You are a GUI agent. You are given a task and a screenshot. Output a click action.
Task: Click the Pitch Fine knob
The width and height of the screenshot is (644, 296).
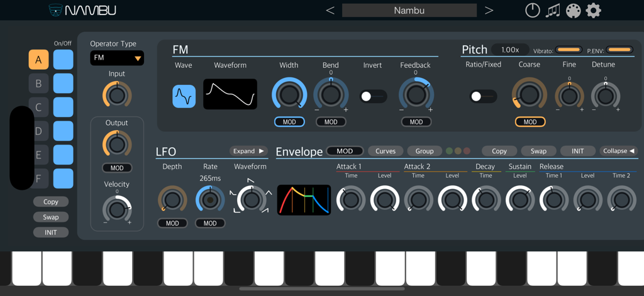tap(570, 96)
